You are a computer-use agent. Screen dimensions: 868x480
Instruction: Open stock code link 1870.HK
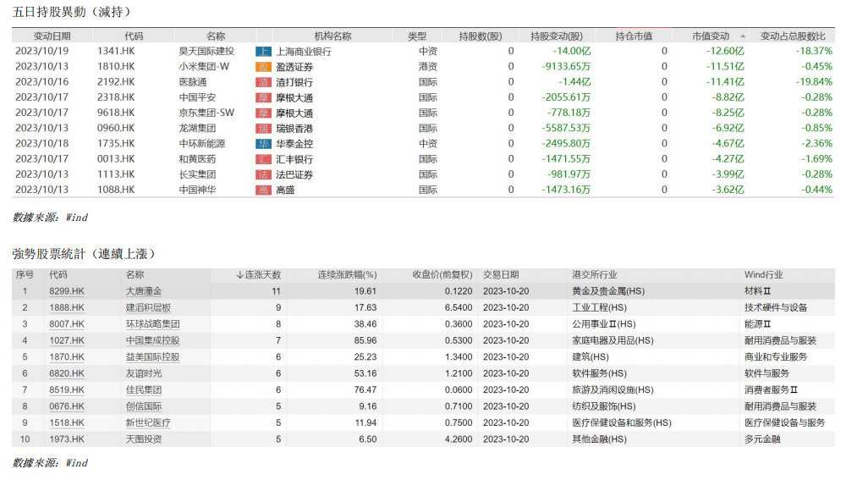67,357
